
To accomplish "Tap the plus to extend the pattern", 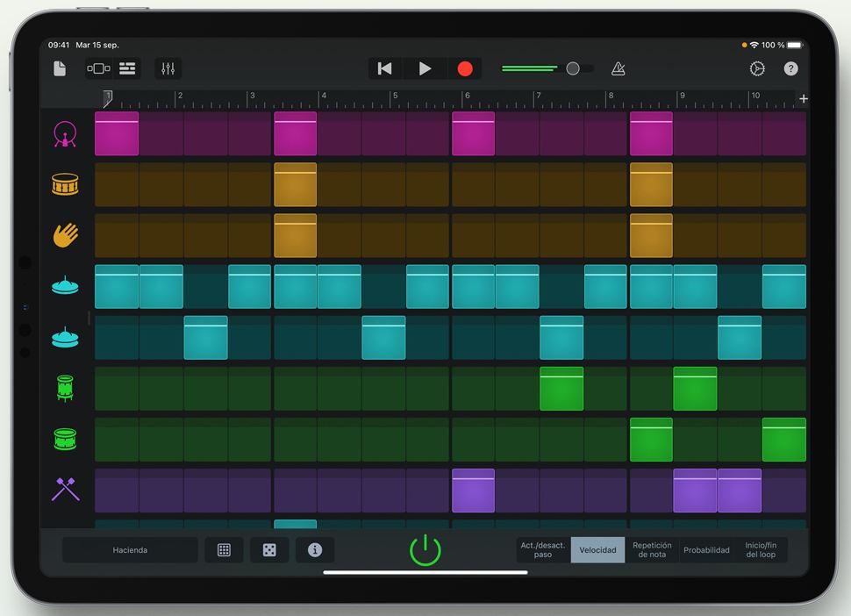I will click(x=804, y=98).
